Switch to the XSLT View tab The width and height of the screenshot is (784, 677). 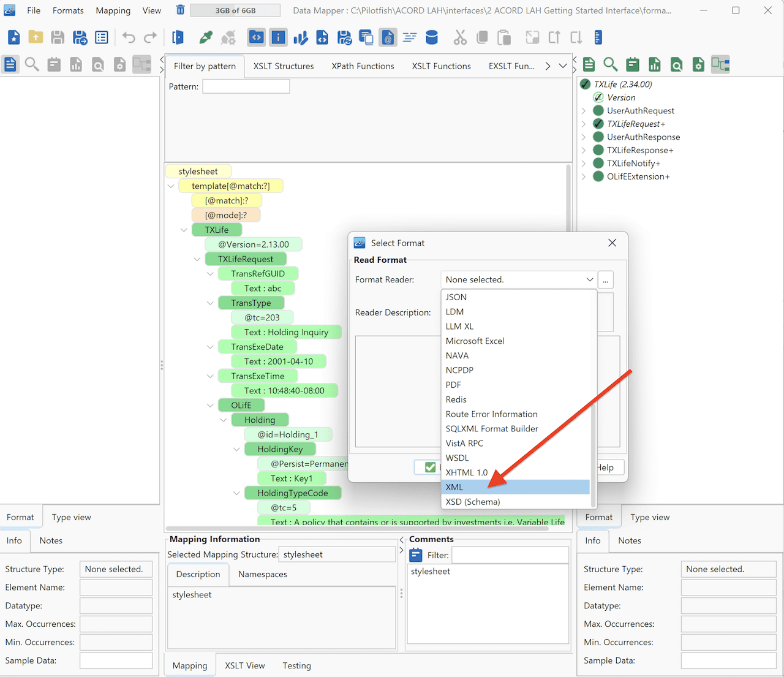click(245, 665)
